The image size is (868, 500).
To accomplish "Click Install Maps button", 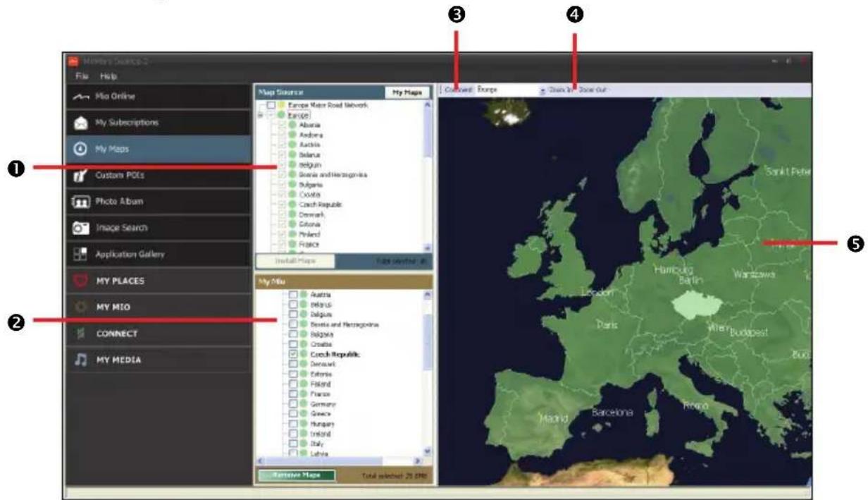I will 294,260.
